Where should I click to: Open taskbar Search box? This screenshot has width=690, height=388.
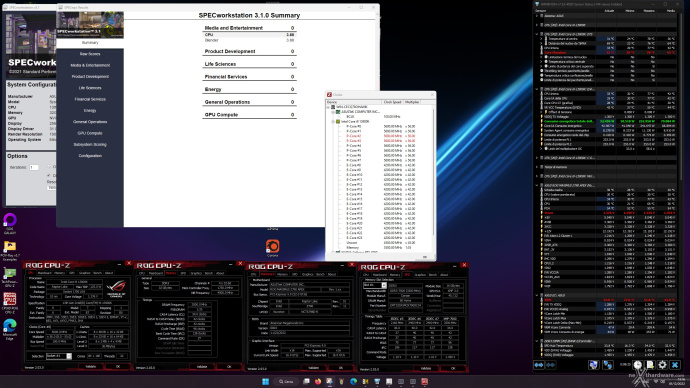click(286, 381)
